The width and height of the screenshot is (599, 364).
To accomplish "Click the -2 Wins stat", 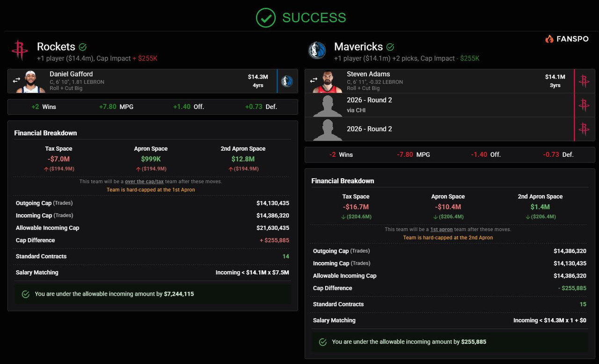I will [341, 154].
